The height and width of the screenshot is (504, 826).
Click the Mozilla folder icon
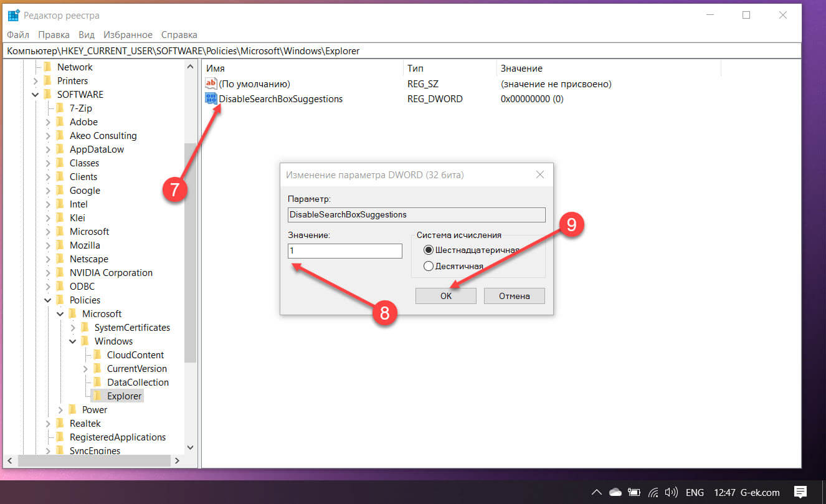(60, 245)
